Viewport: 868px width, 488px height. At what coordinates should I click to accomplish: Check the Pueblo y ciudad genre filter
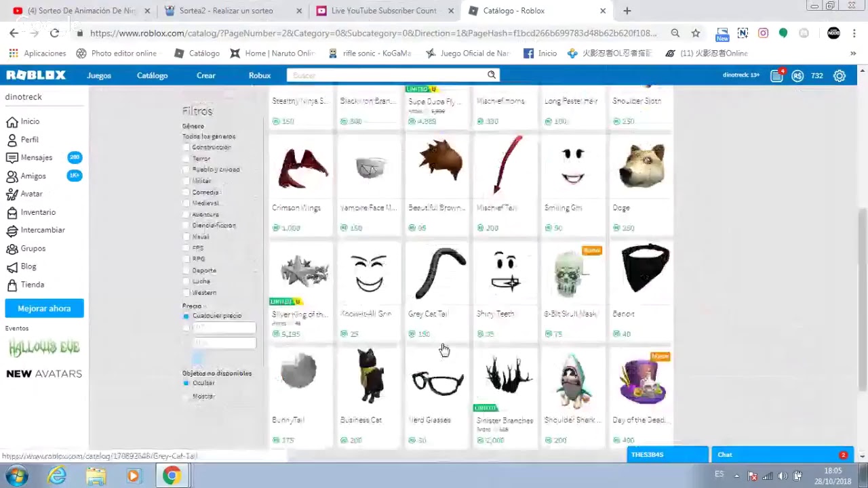(x=186, y=169)
